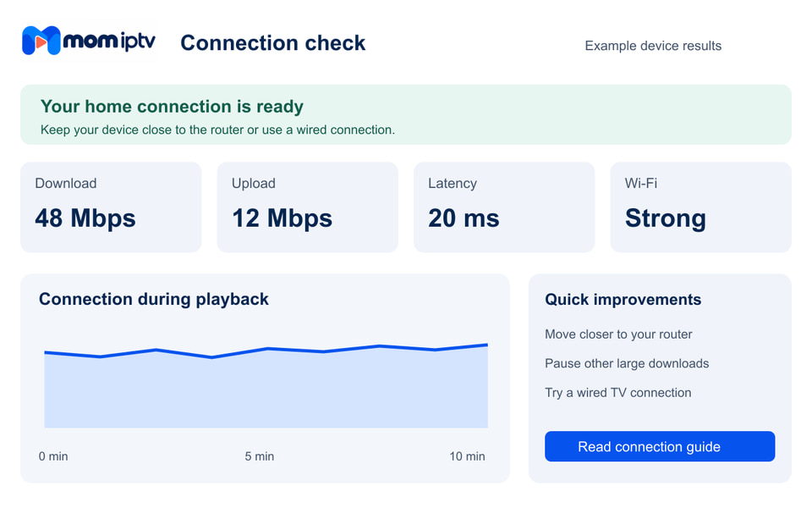Click the playback connection area chart

[266, 386]
